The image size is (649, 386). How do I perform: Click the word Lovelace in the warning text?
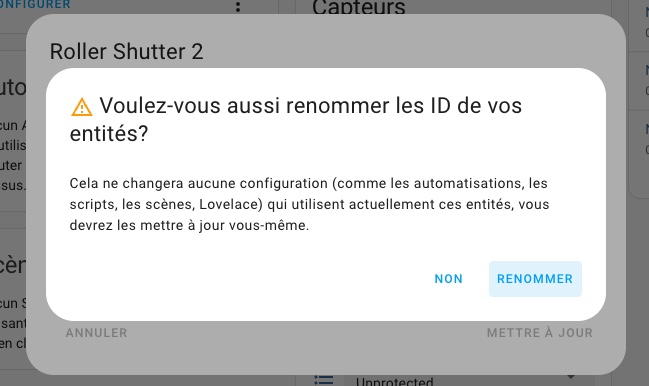pyautogui.click(x=231, y=204)
